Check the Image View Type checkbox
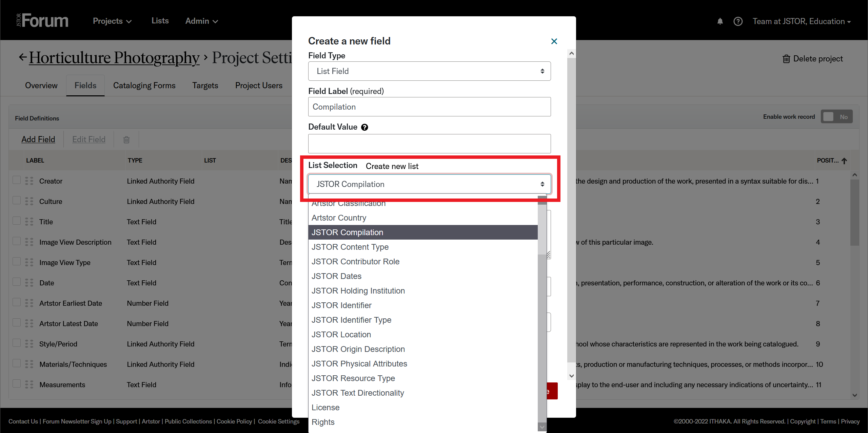Image resolution: width=868 pixels, height=433 pixels. click(17, 261)
